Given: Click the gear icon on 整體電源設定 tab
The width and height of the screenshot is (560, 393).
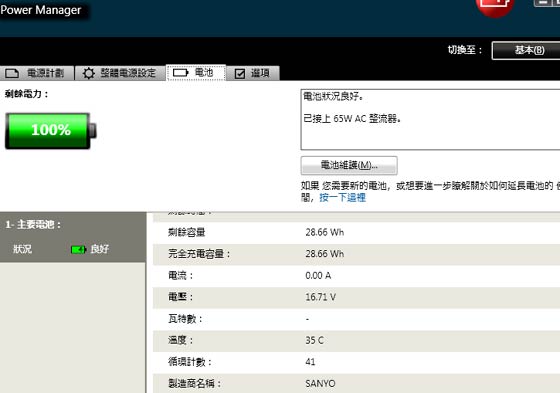Looking at the screenshot, I should [89, 73].
